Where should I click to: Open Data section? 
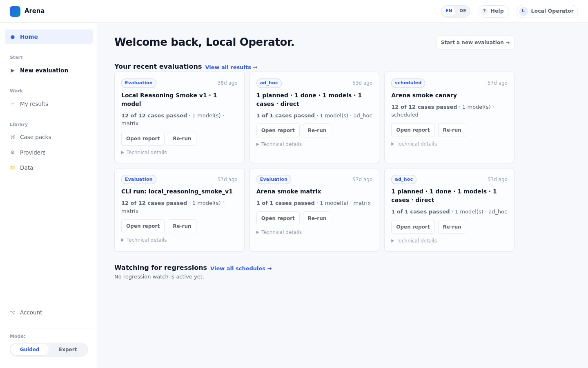point(49,168)
